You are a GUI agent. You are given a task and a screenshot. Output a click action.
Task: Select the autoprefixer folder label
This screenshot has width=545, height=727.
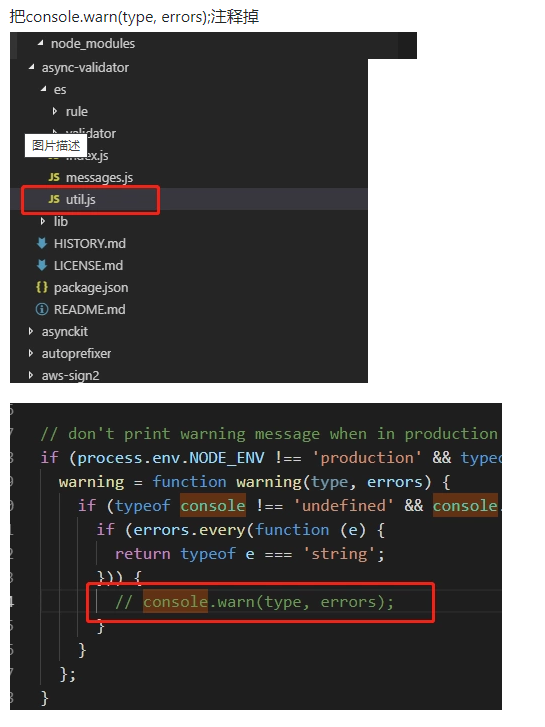pos(76,354)
